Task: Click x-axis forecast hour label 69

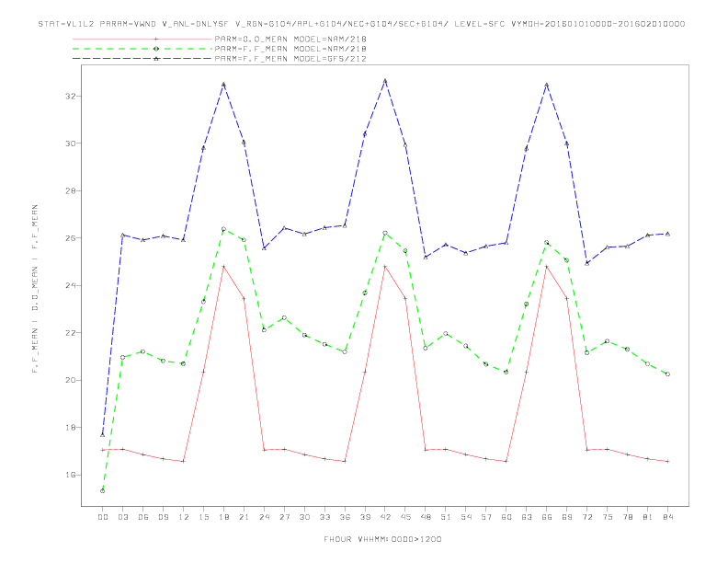Action: point(567,517)
